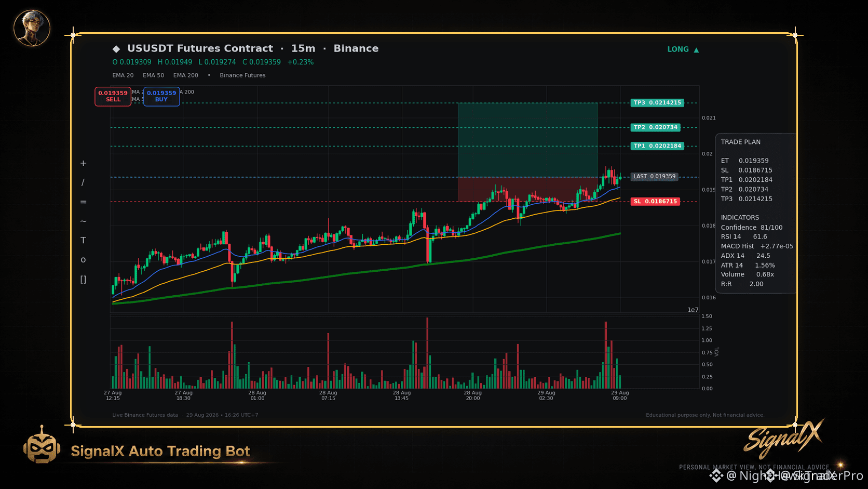Click the 29 Aug 09:00 time label
Image resolution: width=868 pixels, height=489 pixels.
tap(620, 395)
